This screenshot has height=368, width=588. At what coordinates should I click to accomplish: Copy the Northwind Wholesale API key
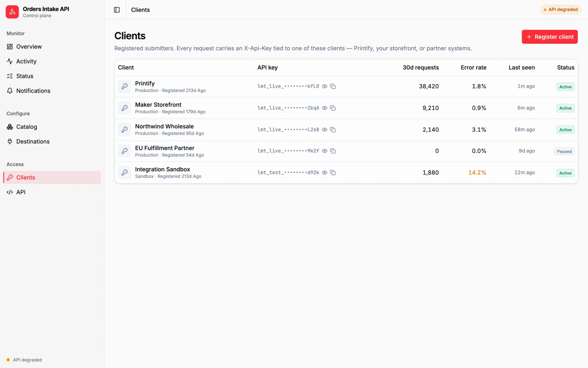[x=333, y=130]
